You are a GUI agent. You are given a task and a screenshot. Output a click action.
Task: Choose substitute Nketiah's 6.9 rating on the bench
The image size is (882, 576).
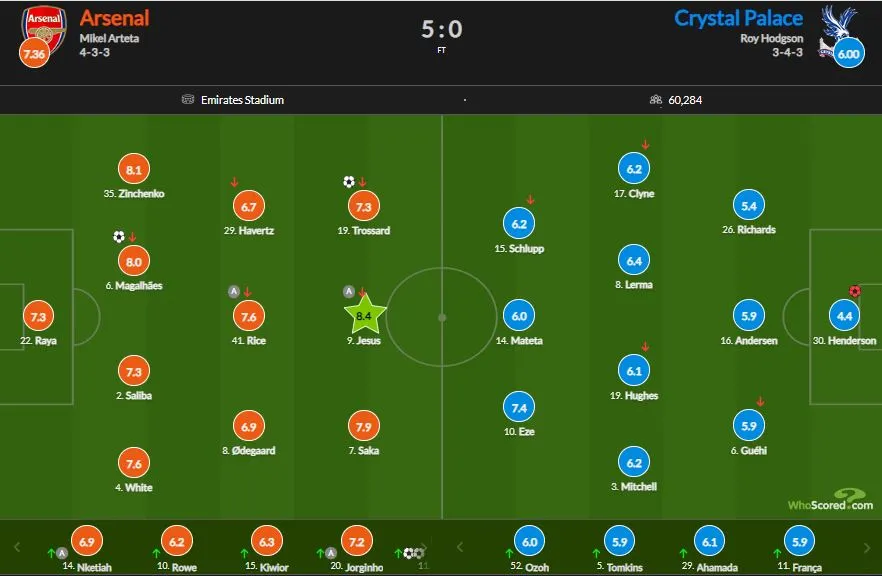coord(86,541)
